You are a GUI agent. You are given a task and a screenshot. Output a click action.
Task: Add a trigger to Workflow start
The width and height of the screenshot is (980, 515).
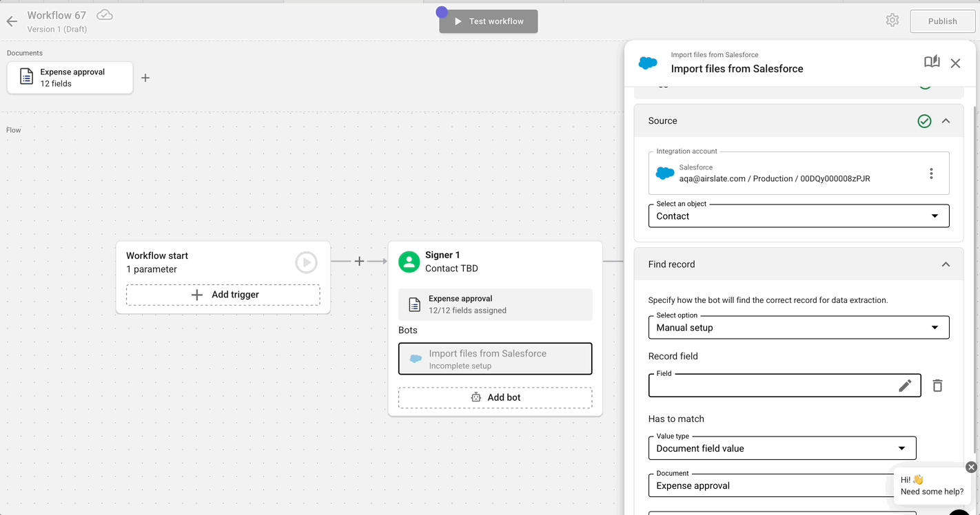click(223, 295)
